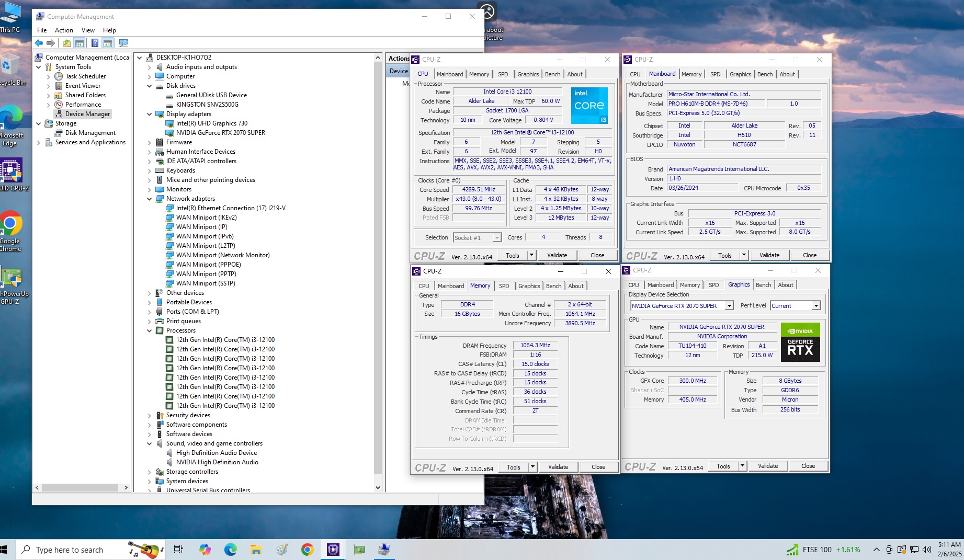Open Task View on the taskbar

178,550
